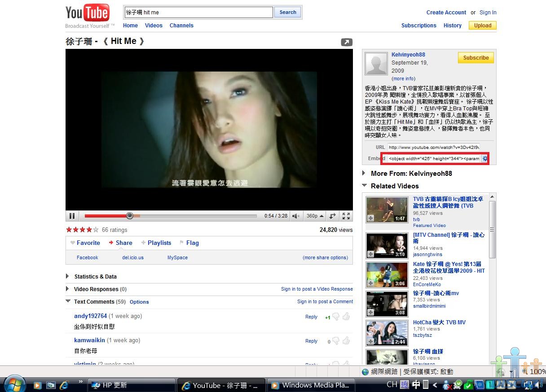Screen dimensions: 546x392
Task: Click the Sign In link
Action: [488, 13]
